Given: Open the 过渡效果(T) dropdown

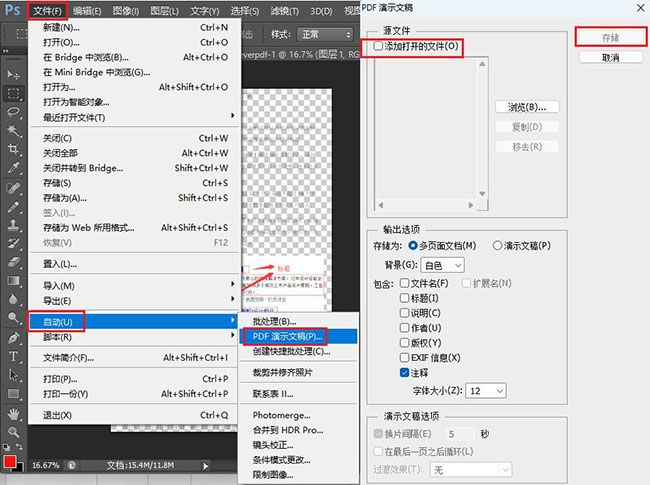Looking at the screenshot, I should coord(471,470).
